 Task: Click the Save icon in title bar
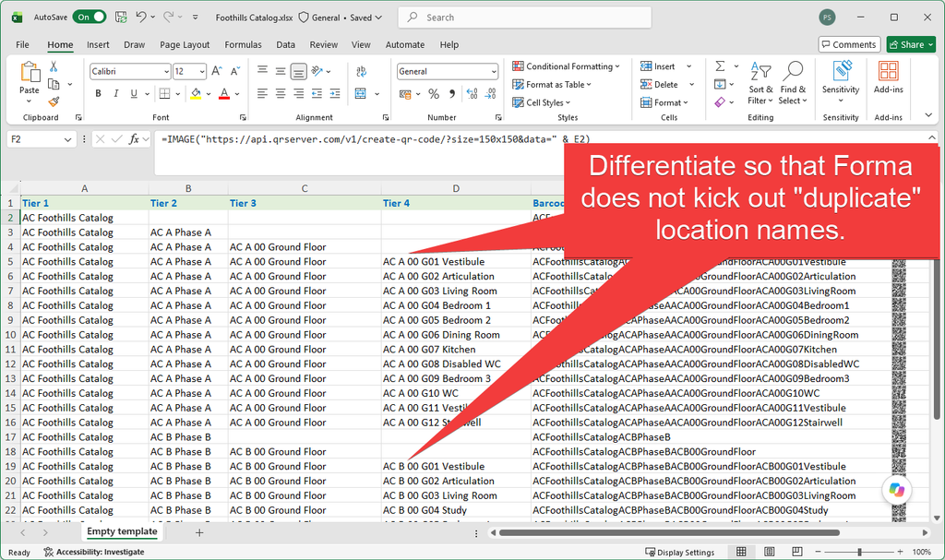point(121,17)
